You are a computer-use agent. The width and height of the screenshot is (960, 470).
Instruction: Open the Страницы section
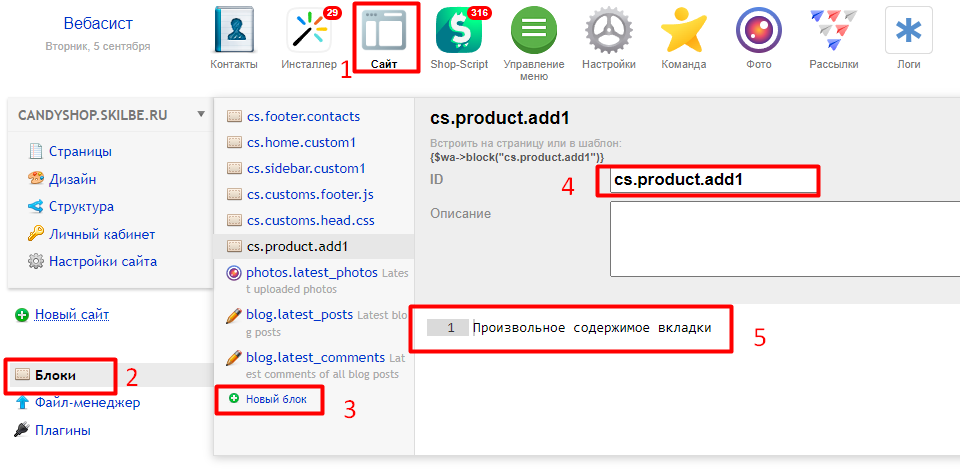(80, 152)
